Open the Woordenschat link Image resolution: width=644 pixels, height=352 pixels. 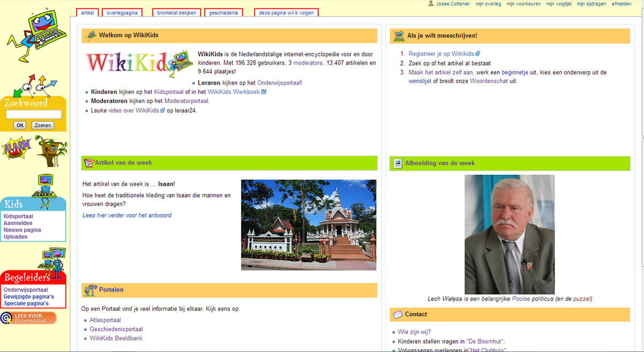489,81
